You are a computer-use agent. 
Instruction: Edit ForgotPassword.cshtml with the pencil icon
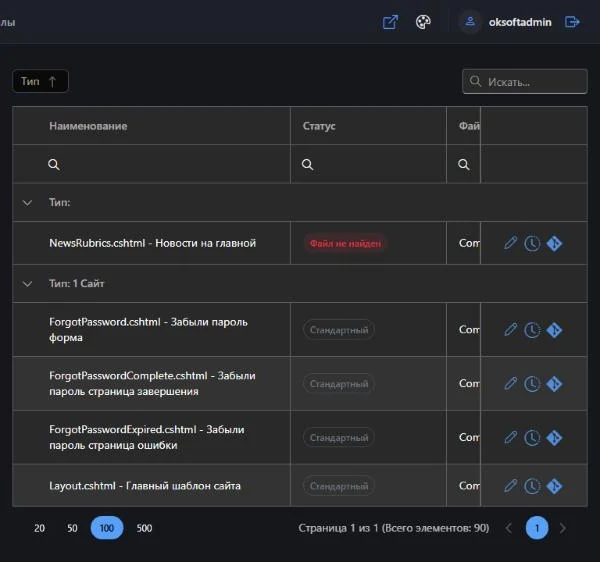(x=510, y=329)
